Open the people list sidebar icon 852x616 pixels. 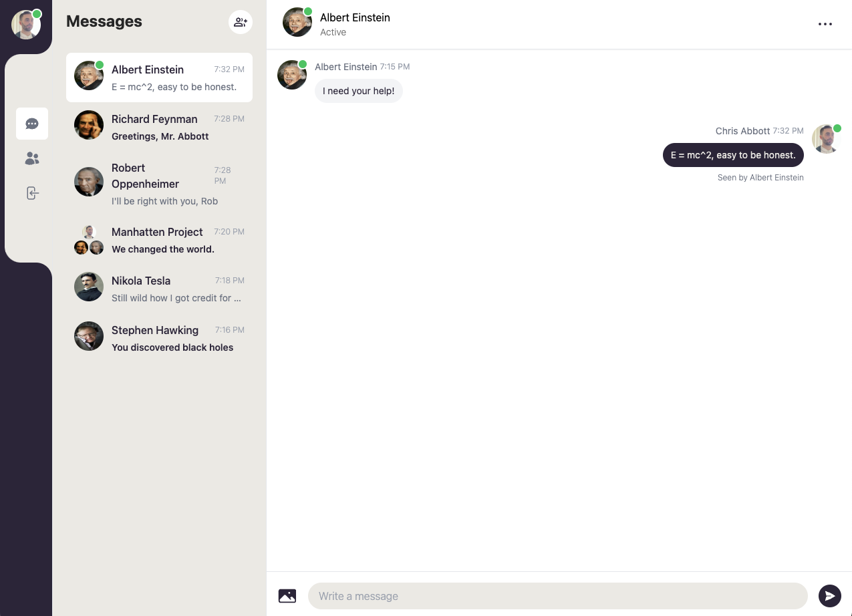point(32,158)
